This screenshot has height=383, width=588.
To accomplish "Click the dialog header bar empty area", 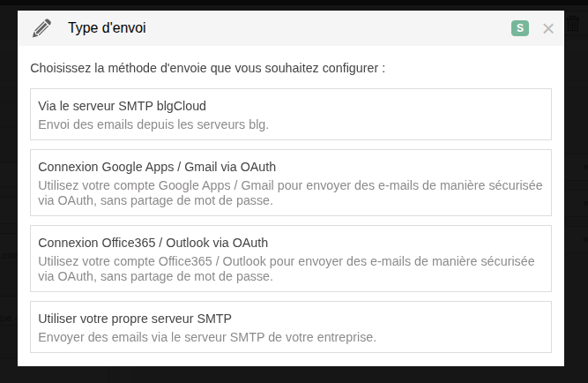I will 326,28.
